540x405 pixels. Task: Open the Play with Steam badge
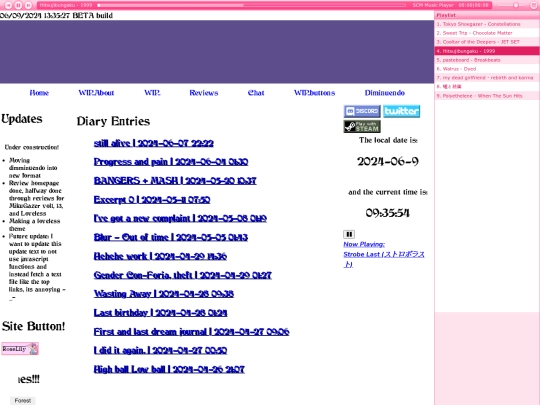[362, 126]
